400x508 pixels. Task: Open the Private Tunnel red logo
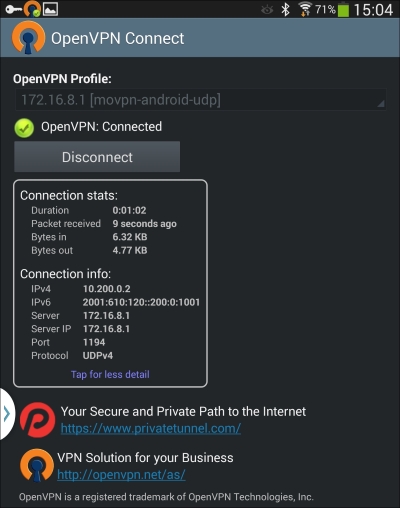coord(37,420)
